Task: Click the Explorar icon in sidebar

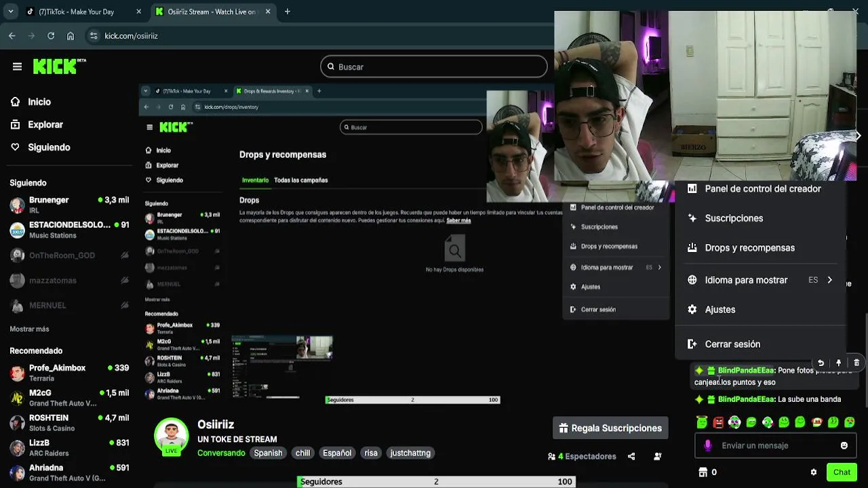Action: [15, 125]
